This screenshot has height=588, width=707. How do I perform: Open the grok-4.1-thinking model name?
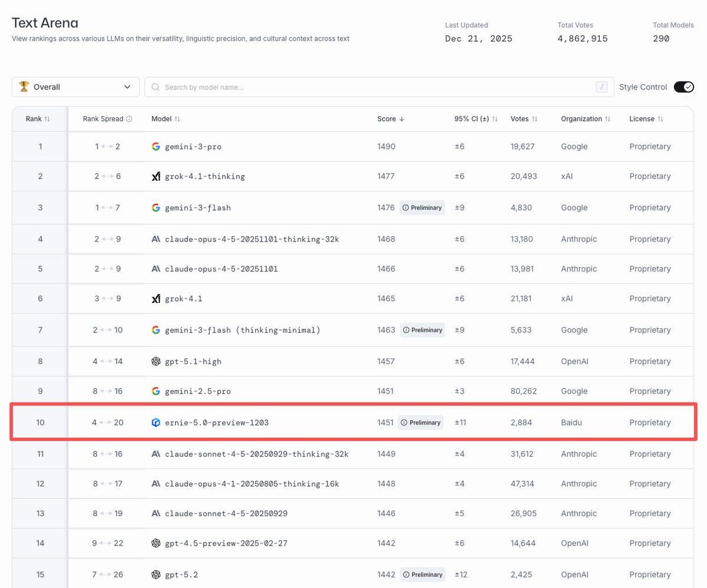pos(205,176)
